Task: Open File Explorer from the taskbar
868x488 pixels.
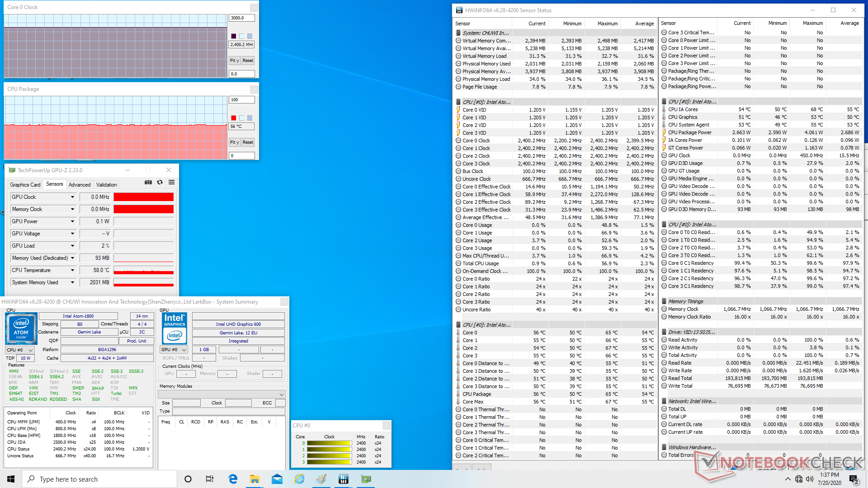Action: coord(255,479)
